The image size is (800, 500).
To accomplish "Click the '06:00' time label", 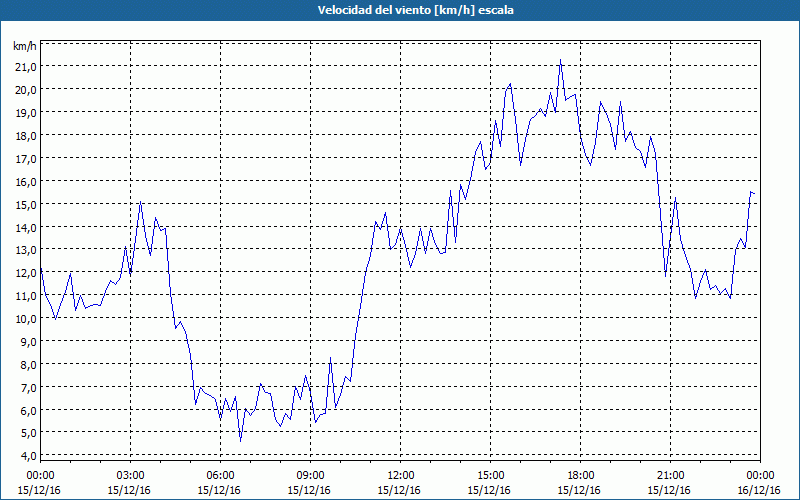I will pyautogui.click(x=220, y=476).
